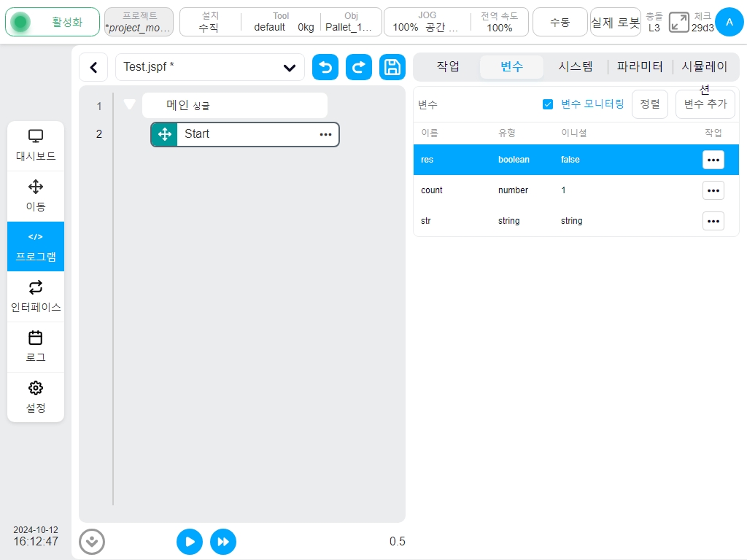Click the 이름 column header
747x560 pixels.
click(429, 133)
